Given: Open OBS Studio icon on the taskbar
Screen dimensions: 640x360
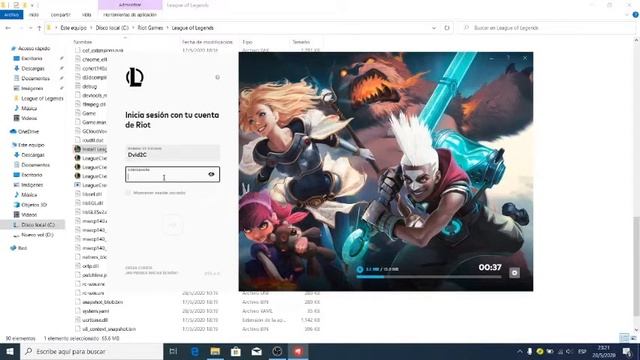Looking at the screenshot, I should click(277, 351).
